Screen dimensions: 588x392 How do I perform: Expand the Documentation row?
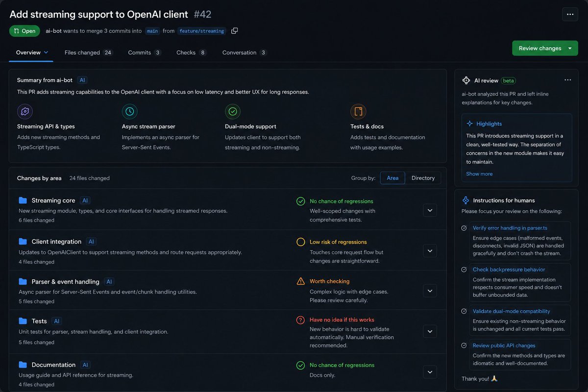(x=430, y=372)
